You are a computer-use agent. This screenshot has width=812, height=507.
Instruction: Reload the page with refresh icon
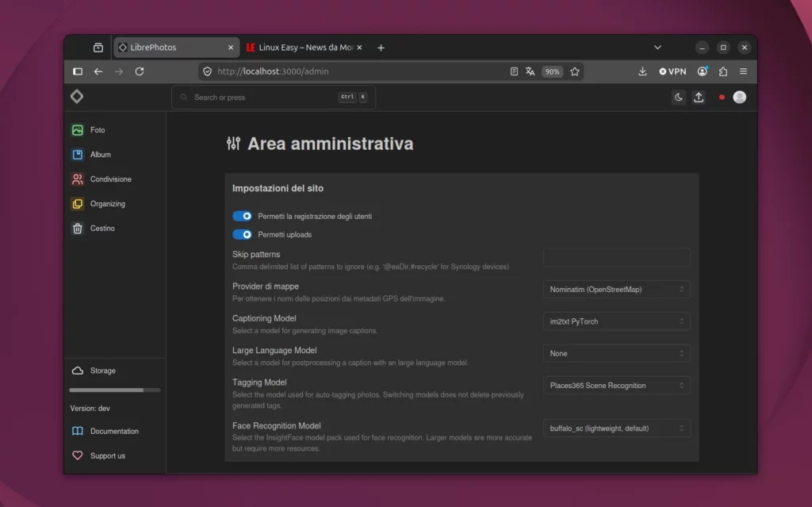tap(140, 71)
